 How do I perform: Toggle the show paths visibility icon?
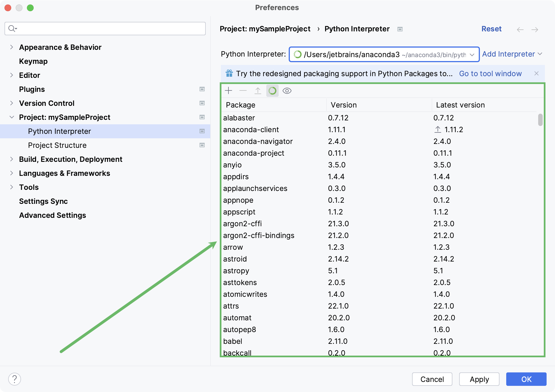(287, 90)
